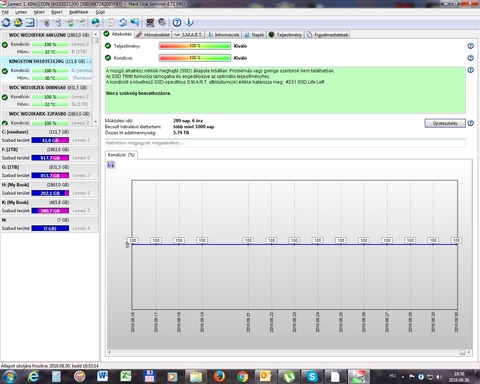Click the Újratesztelés button
480x384 pixels.
(445, 123)
